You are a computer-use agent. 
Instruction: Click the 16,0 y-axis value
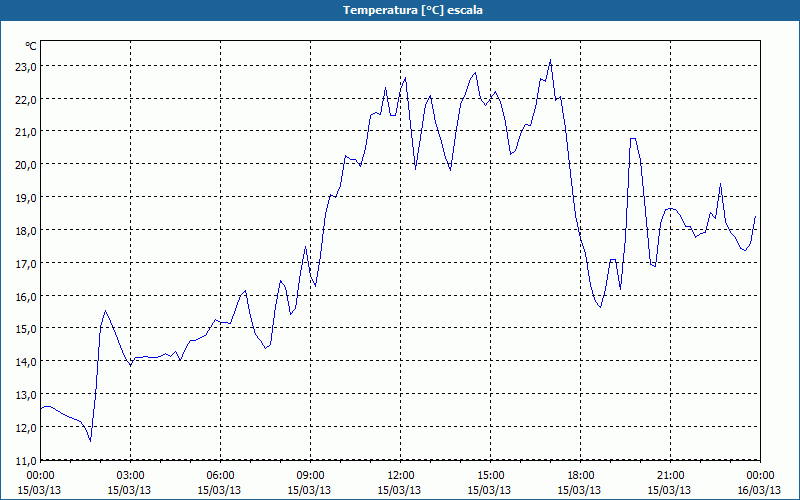(26, 296)
